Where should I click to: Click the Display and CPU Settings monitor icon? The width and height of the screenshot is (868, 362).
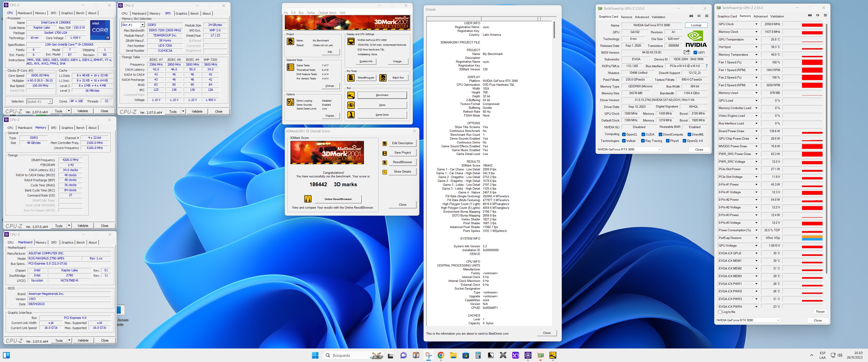tap(351, 41)
